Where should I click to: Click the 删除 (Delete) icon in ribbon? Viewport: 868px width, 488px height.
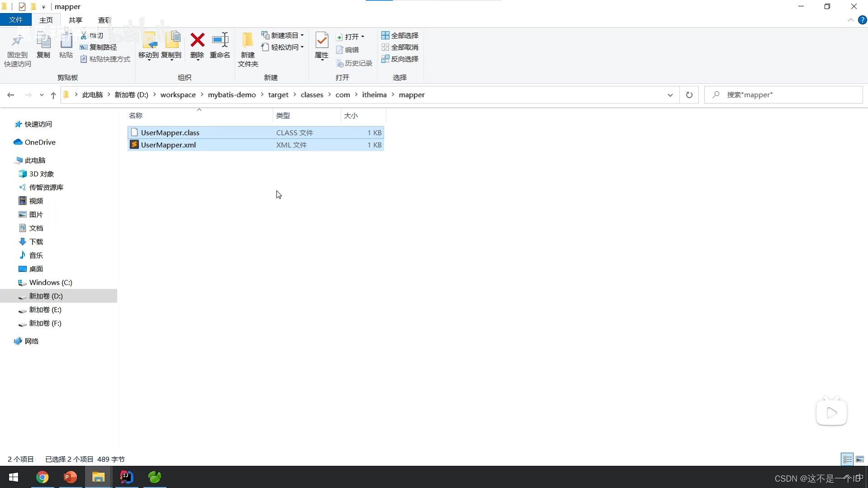pyautogui.click(x=197, y=47)
